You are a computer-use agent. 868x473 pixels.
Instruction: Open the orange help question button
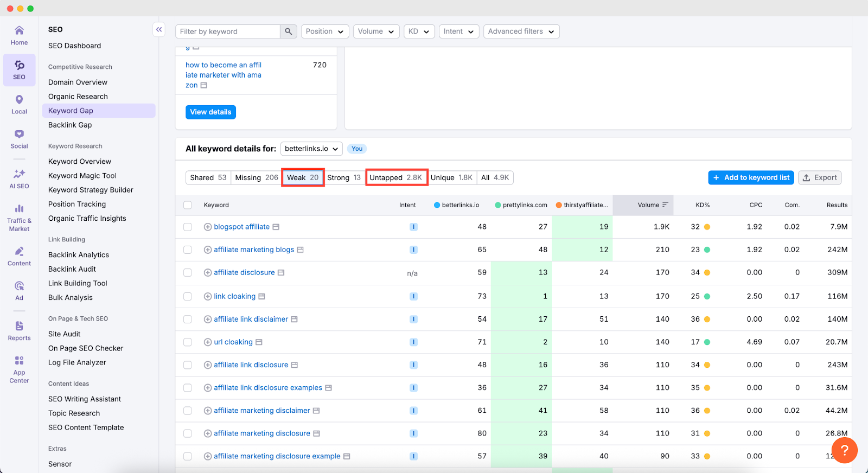(844, 450)
